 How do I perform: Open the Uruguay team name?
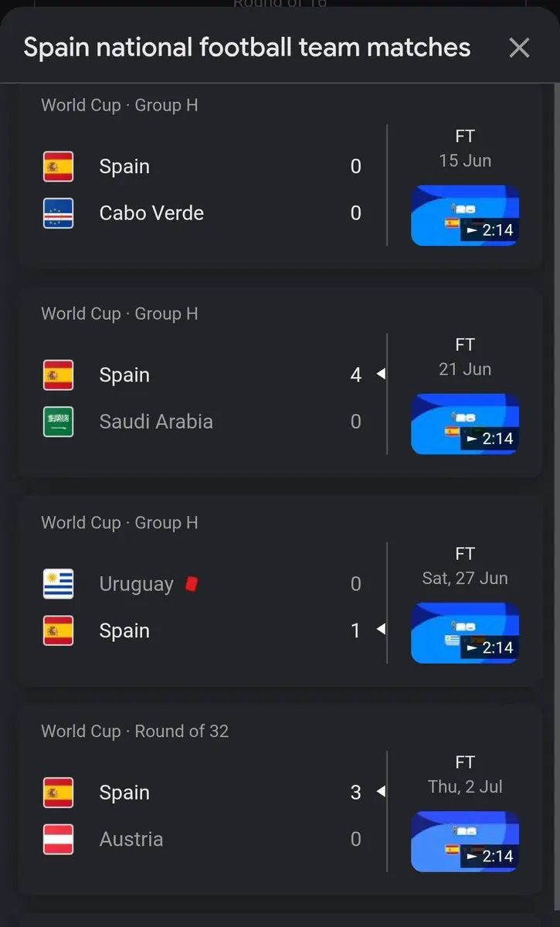coord(136,584)
